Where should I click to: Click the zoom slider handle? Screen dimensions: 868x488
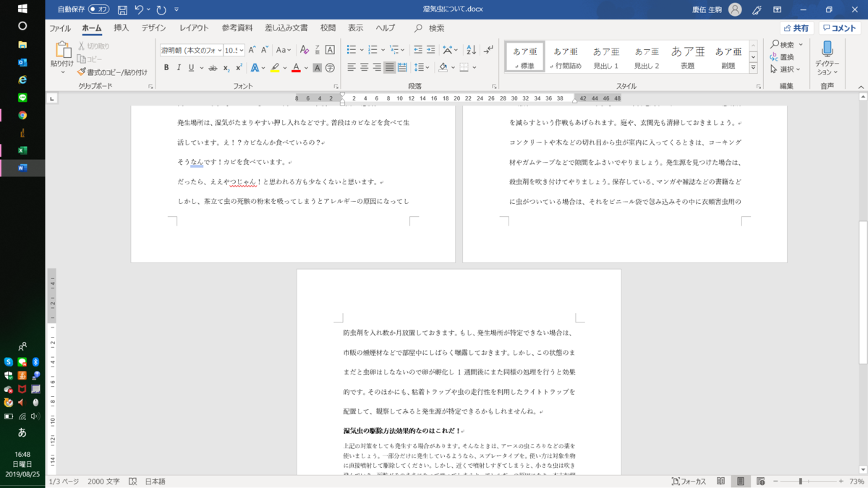(x=801, y=481)
